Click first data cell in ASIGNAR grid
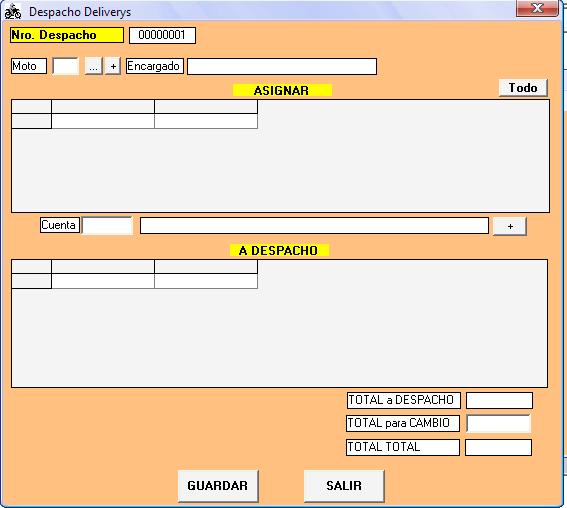Image resolution: width=567 pixels, height=508 pixels. pyautogui.click(x=103, y=121)
